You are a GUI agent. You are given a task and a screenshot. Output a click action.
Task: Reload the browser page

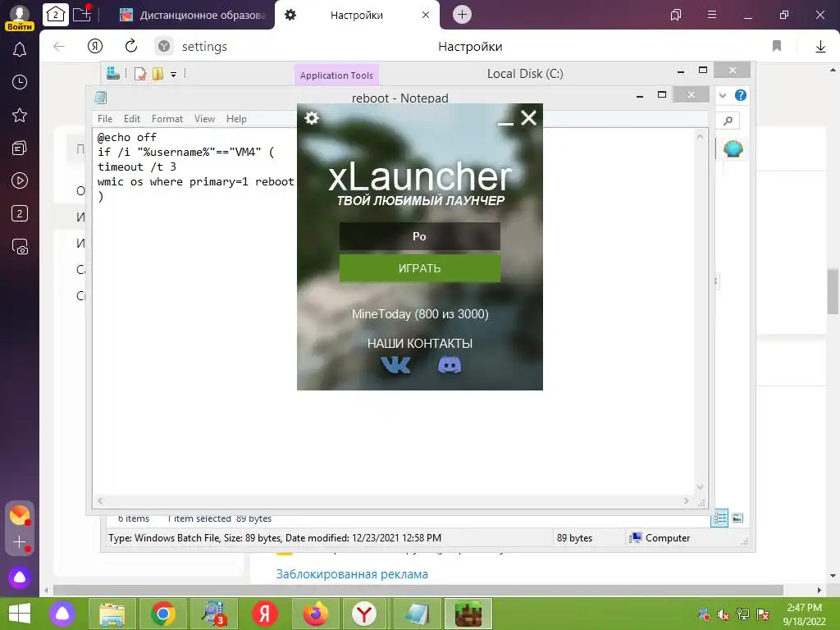tap(130, 46)
